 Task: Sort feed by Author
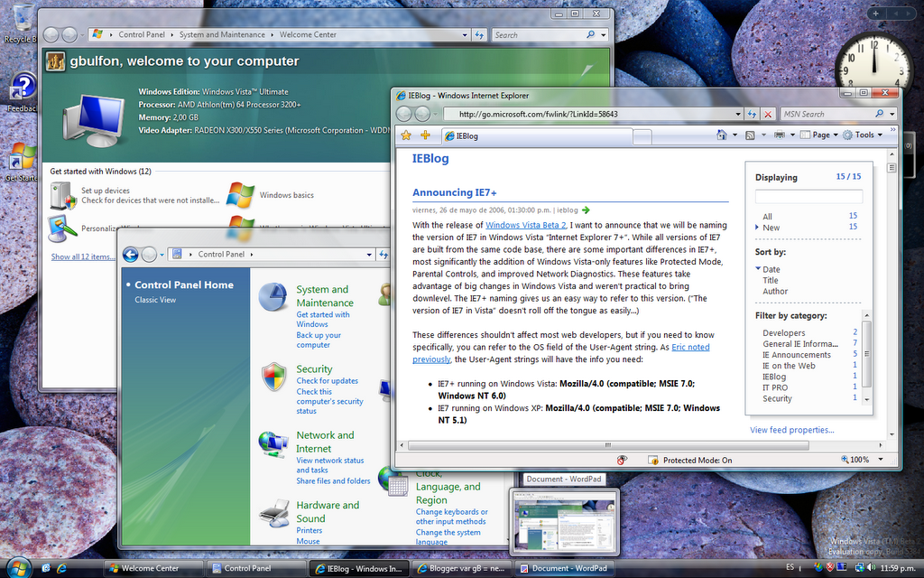click(x=775, y=292)
